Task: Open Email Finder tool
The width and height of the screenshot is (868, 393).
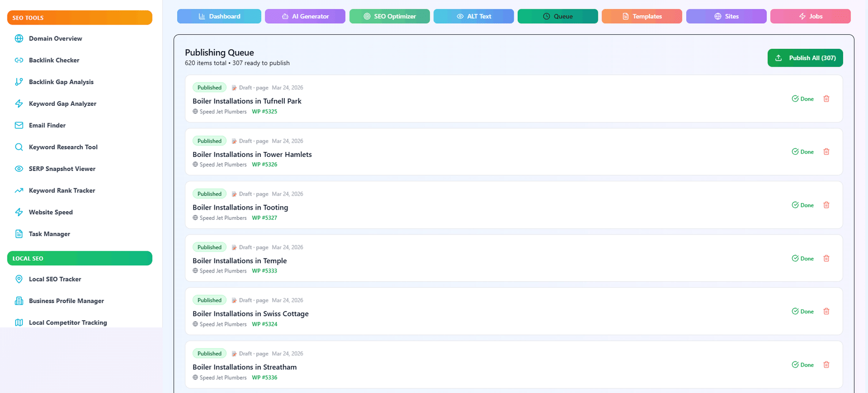Action: [47, 125]
